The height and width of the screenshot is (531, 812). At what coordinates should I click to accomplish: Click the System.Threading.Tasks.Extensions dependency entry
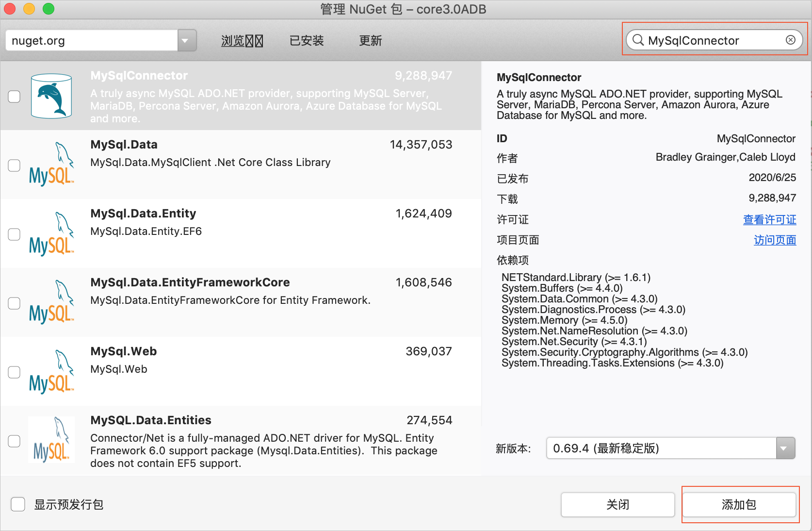click(613, 363)
